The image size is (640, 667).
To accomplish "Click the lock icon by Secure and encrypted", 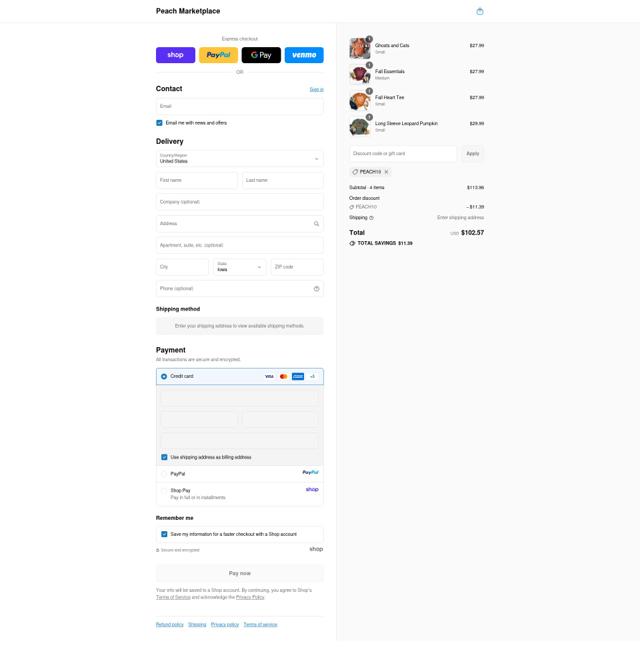I will click(158, 550).
